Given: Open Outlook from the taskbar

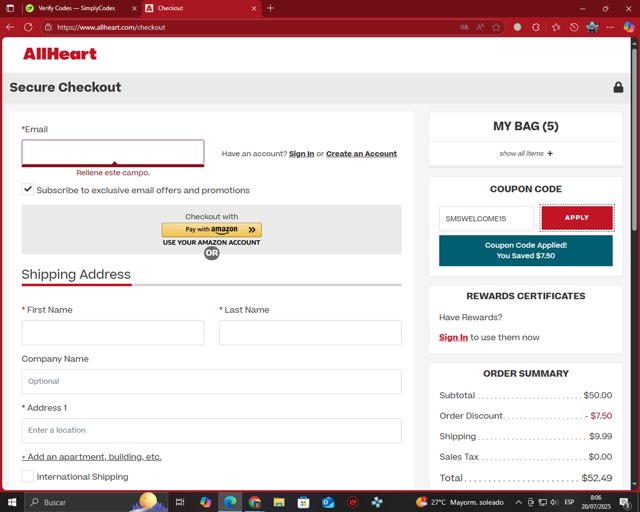Looking at the screenshot, I should tap(328, 502).
